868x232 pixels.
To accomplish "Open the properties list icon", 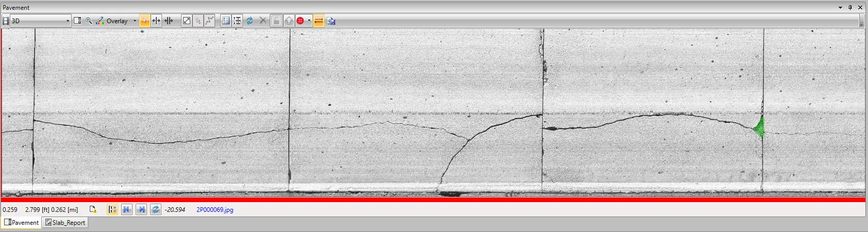I will pyautogui.click(x=226, y=21).
